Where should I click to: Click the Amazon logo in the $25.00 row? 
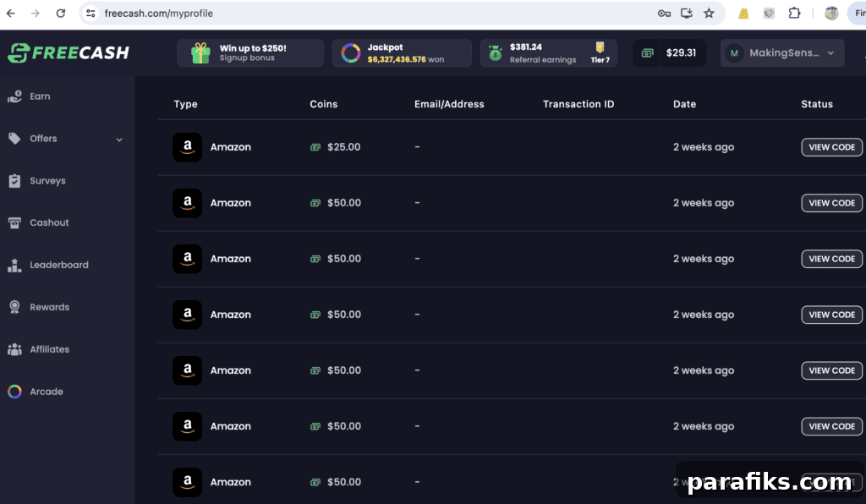tap(187, 147)
